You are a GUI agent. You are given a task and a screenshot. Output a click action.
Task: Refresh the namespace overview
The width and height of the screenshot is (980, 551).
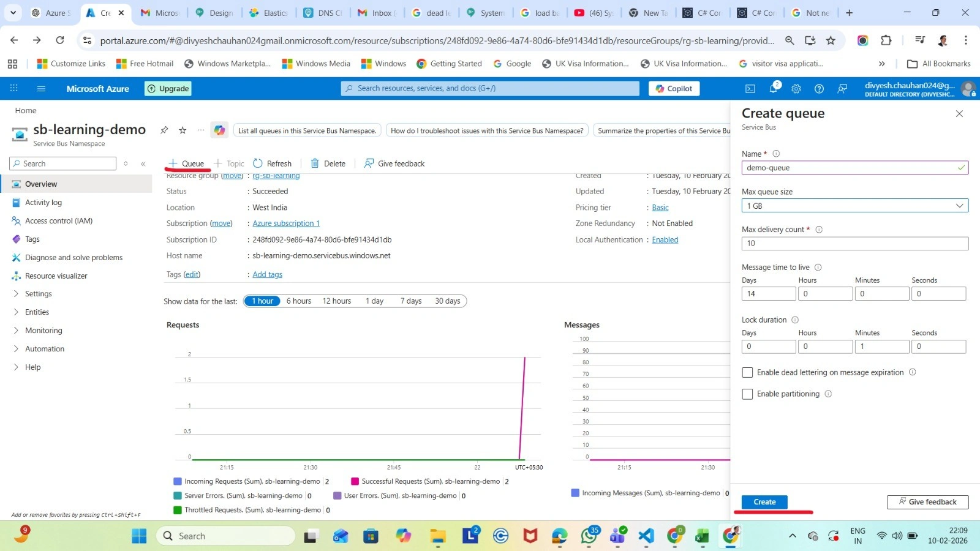point(273,163)
